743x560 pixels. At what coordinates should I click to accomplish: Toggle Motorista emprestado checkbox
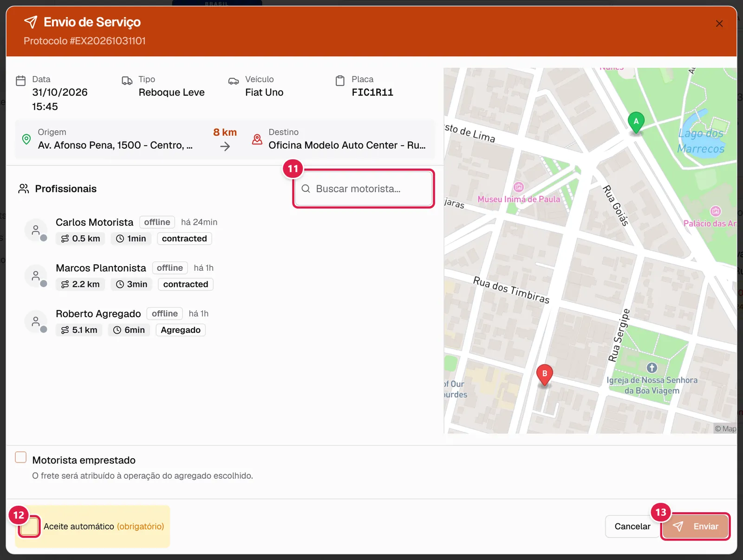coord(21,457)
